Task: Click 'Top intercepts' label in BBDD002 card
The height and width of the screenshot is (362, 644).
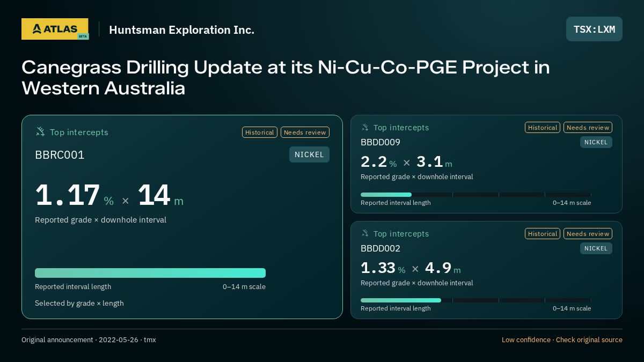Action: [x=401, y=234]
